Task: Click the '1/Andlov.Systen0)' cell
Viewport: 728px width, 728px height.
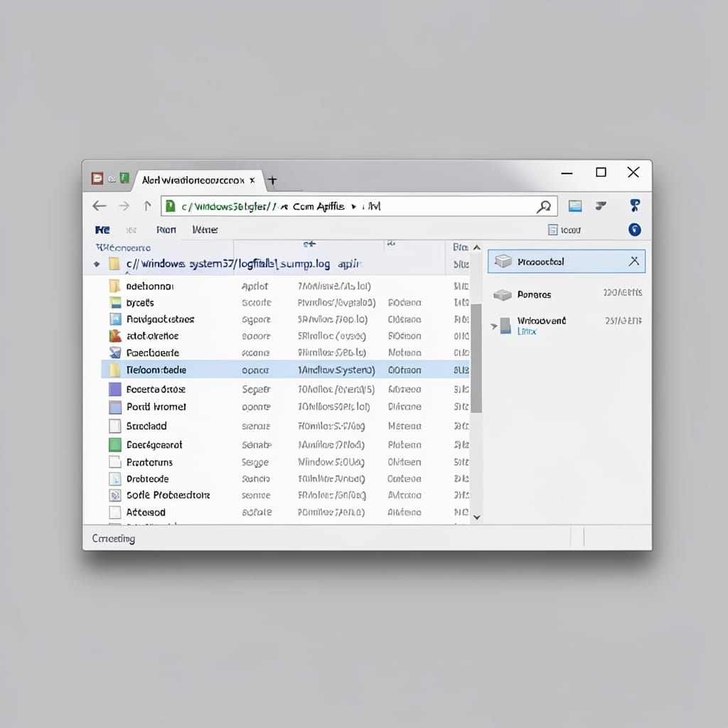Action: pyautogui.click(x=336, y=370)
